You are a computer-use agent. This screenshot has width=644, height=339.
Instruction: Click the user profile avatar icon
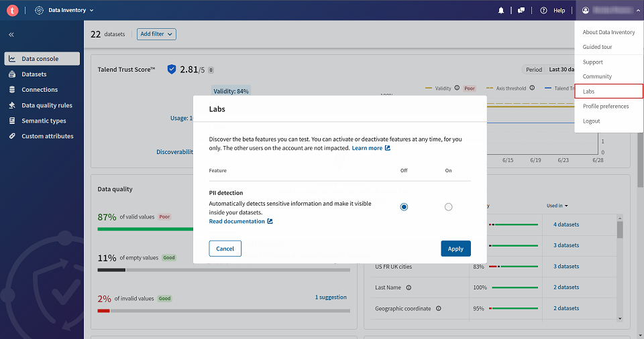(x=586, y=10)
